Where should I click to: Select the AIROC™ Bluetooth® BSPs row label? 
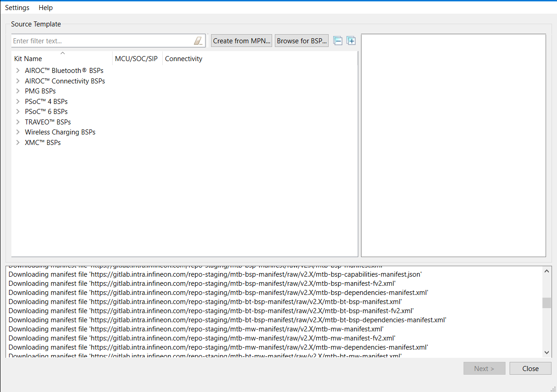coord(64,71)
